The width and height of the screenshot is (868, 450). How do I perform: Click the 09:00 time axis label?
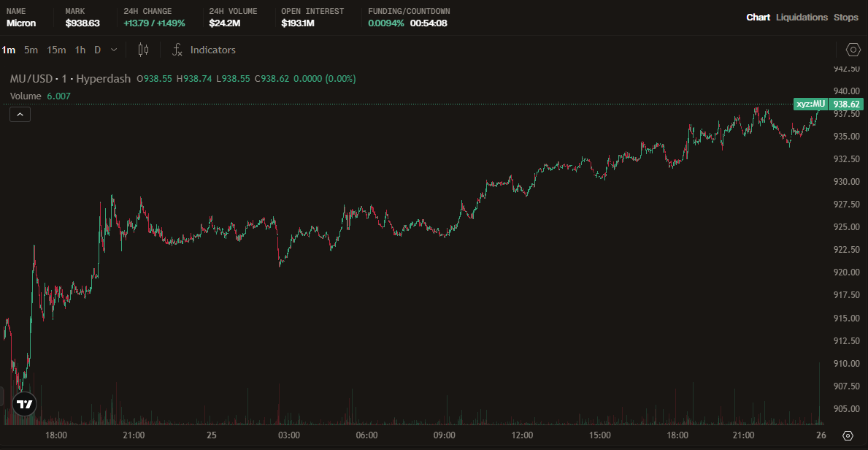click(x=445, y=435)
